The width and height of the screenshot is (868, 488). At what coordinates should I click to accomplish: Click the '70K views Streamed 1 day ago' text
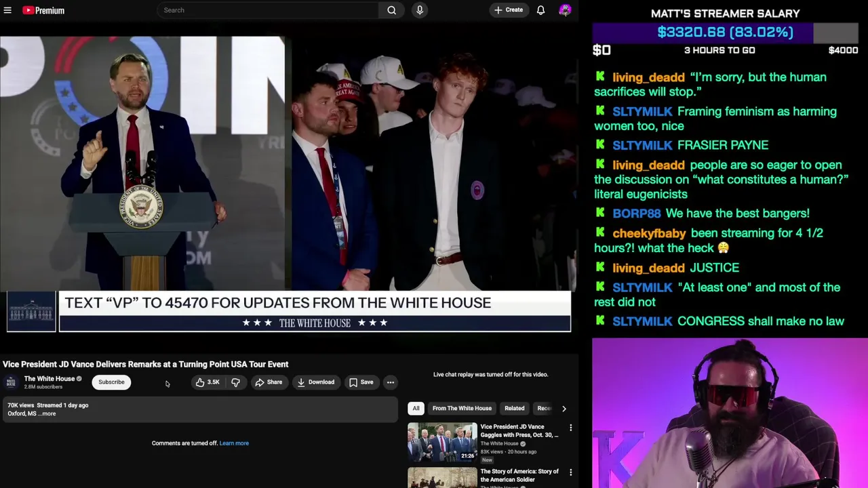47,405
